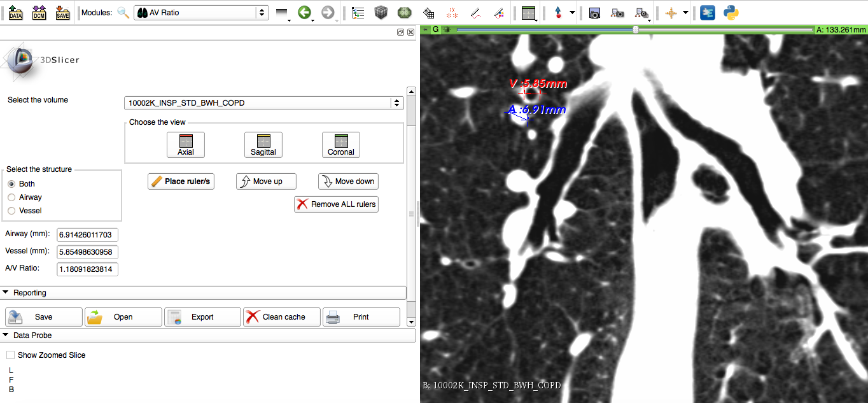Click the slice offset slider handle
Viewport: 868px width, 403px height.
pyautogui.click(x=635, y=29)
